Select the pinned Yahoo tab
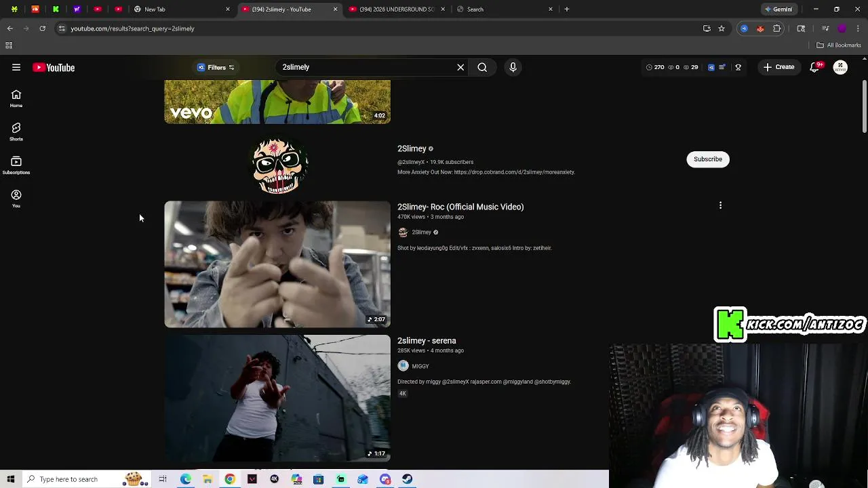Viewport: 868px width, 488px height. click(x=77, y=9)
